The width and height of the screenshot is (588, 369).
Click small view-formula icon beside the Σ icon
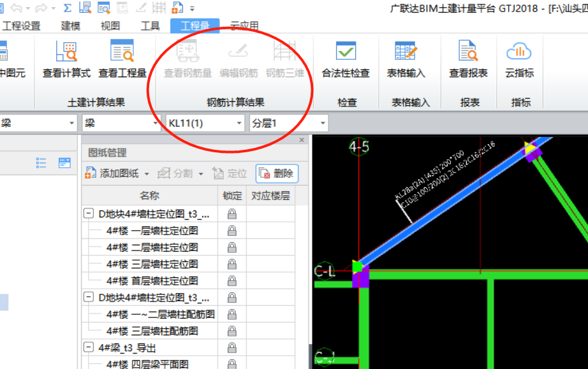[x=85, y=8]
